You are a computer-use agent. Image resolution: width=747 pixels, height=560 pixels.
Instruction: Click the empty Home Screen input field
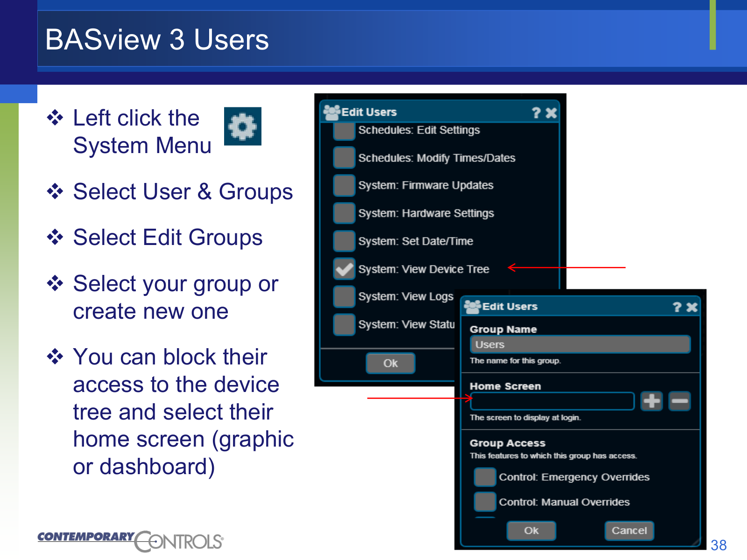click(552, 401)
